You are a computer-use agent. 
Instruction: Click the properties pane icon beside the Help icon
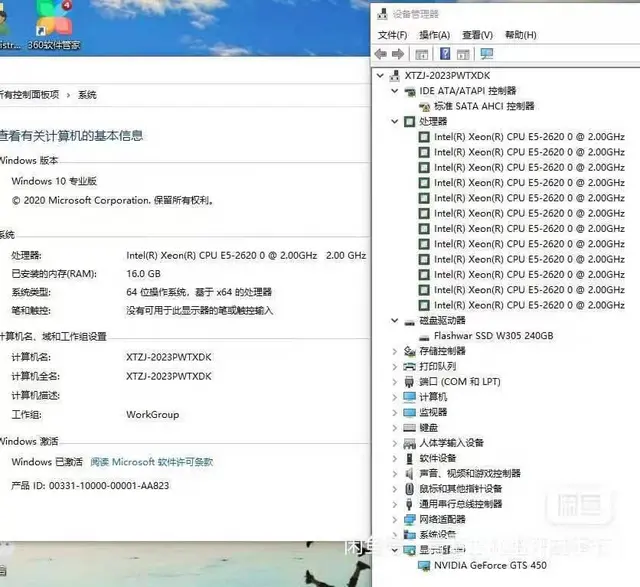[463, 54]
